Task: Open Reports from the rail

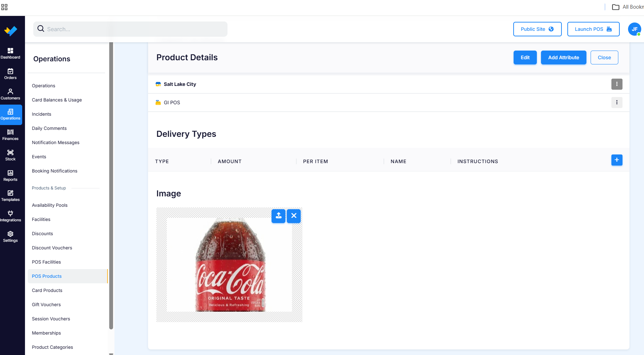Action: click(10, 176)
